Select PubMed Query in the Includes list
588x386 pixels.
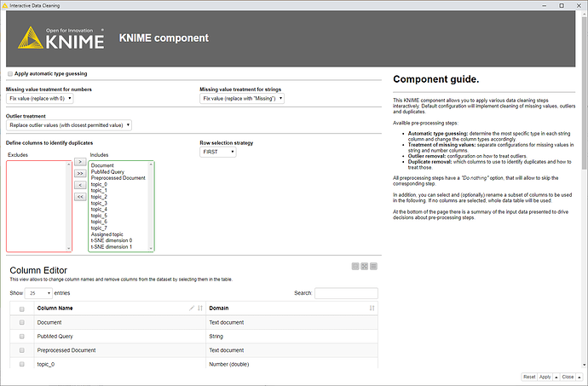(107, 172)
